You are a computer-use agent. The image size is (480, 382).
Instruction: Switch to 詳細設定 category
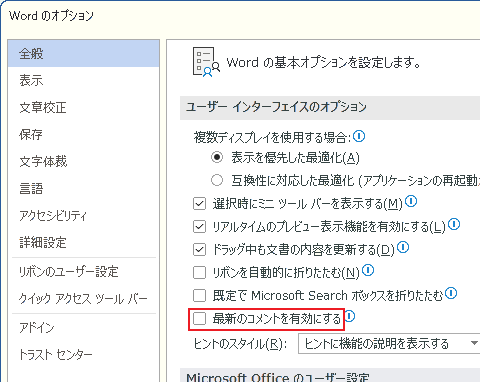click(83, 242)
